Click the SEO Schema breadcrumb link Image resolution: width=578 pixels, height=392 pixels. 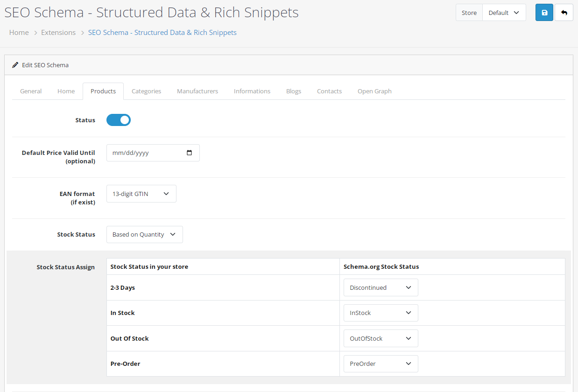pos(162,32)
